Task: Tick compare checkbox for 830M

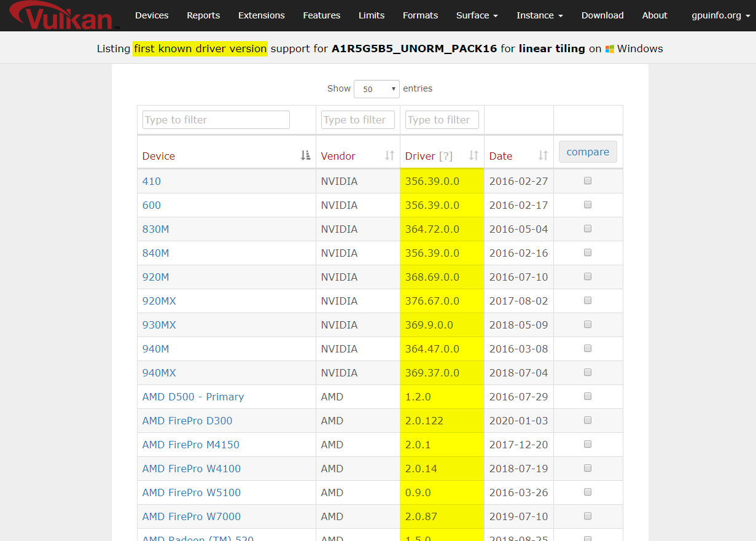Action: (x=588, y=228)
